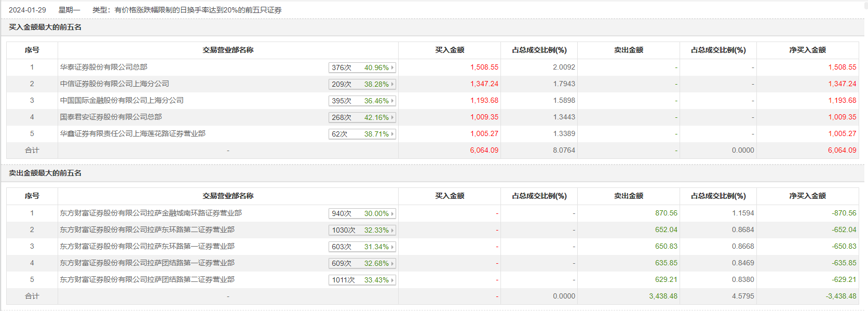868x311 pixels.
Task: Expand the 268次 42.16% stats box
Action: point(362,117)
